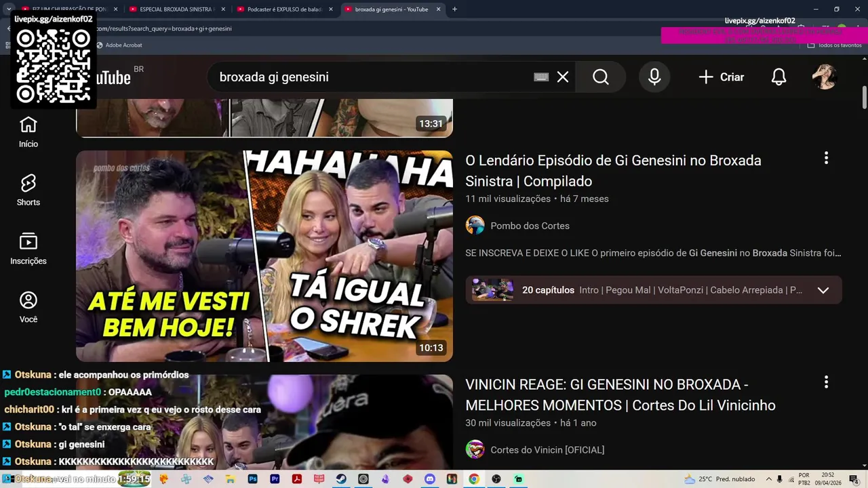Open the Chrome tab search dropdown

9,9
